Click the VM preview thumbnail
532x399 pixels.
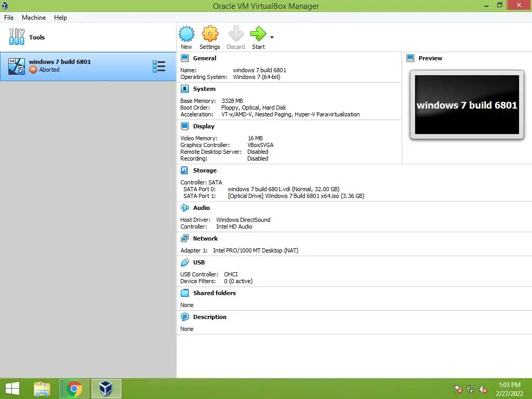click(467, 105)
